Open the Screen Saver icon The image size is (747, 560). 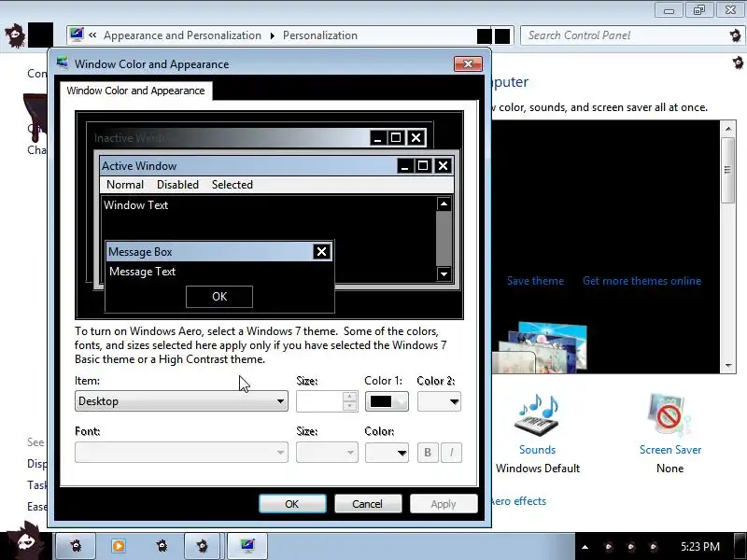(x=669, y=415)
